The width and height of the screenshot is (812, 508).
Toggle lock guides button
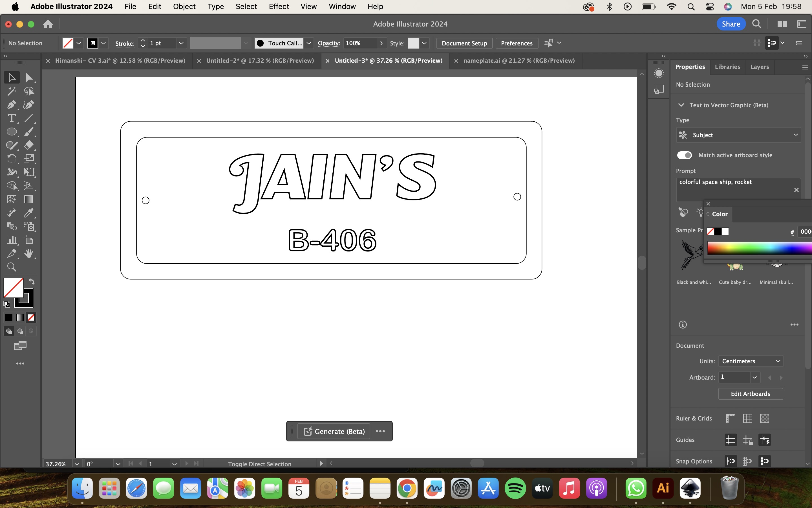748,440
